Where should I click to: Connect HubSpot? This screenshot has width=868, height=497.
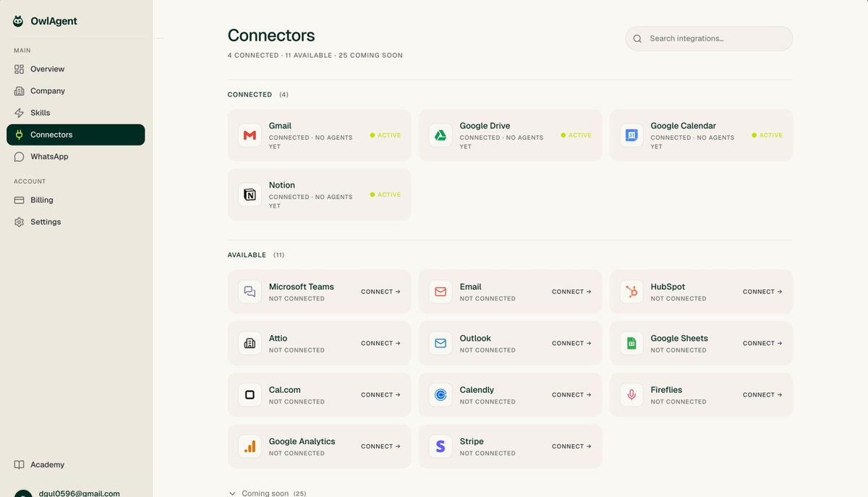(x=762, y=292)
